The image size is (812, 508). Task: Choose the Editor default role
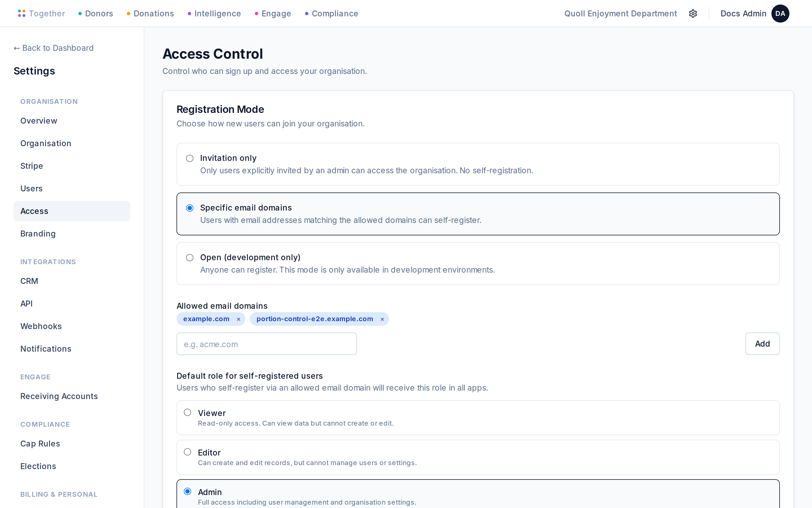click(187, 452)
